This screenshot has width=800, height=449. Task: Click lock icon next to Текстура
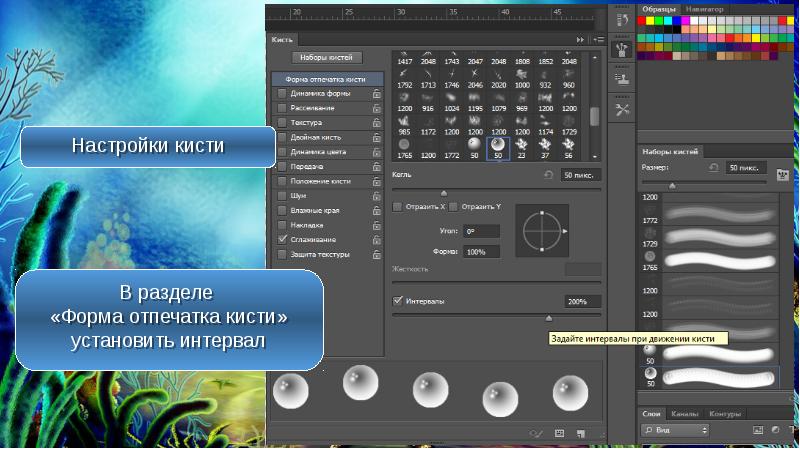[376, 122]
